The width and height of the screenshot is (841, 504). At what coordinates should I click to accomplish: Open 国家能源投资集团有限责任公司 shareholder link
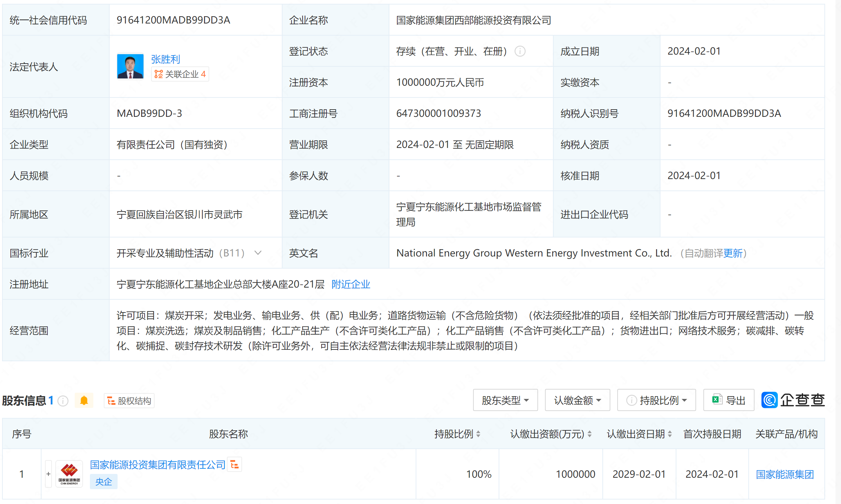[158, 465]
